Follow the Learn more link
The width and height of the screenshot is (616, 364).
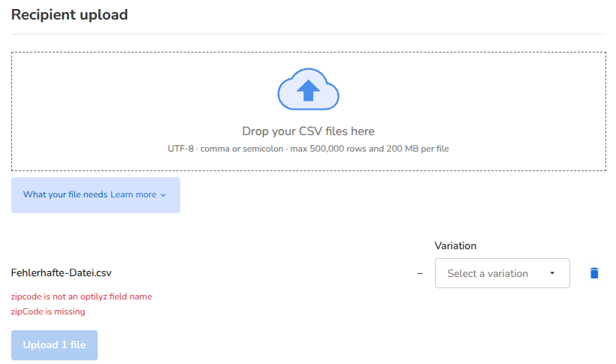click(133, 195)
